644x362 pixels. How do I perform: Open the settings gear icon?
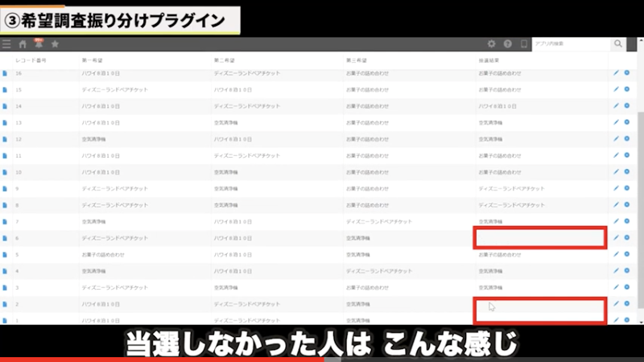pos(492,44)
